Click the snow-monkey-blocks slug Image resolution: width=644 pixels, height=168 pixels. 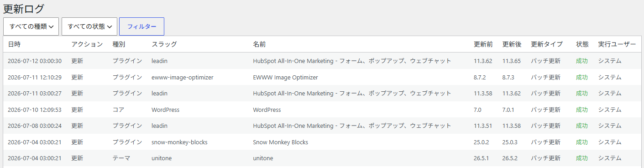[x=179, y=142]
